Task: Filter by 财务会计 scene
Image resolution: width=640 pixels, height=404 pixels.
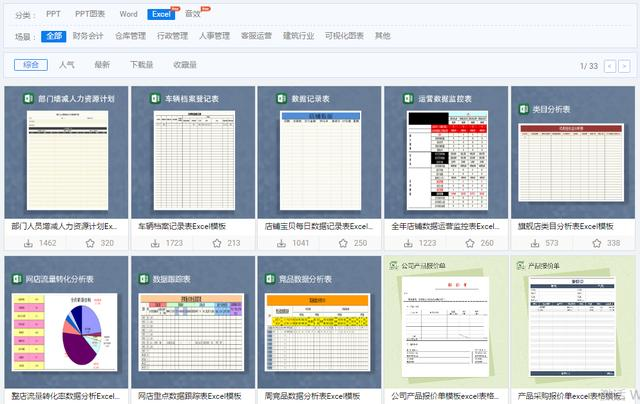Action: click(x=88, y=36)
